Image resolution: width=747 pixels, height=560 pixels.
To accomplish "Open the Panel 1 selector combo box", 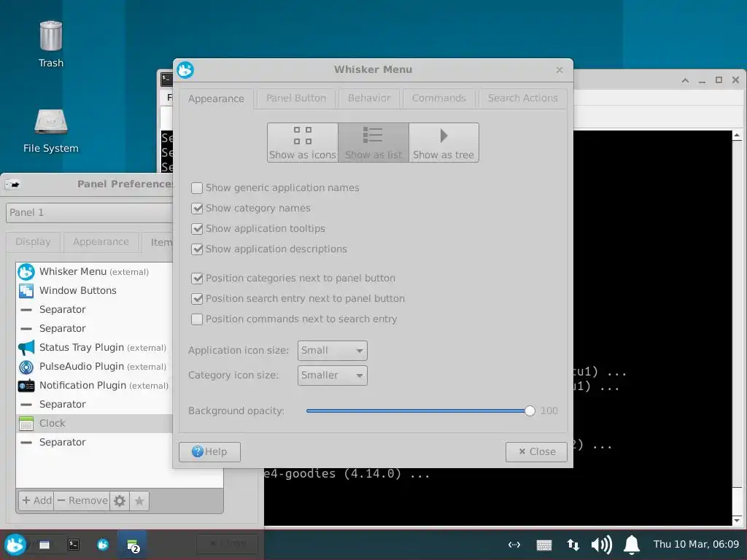I will click(90, 213).
